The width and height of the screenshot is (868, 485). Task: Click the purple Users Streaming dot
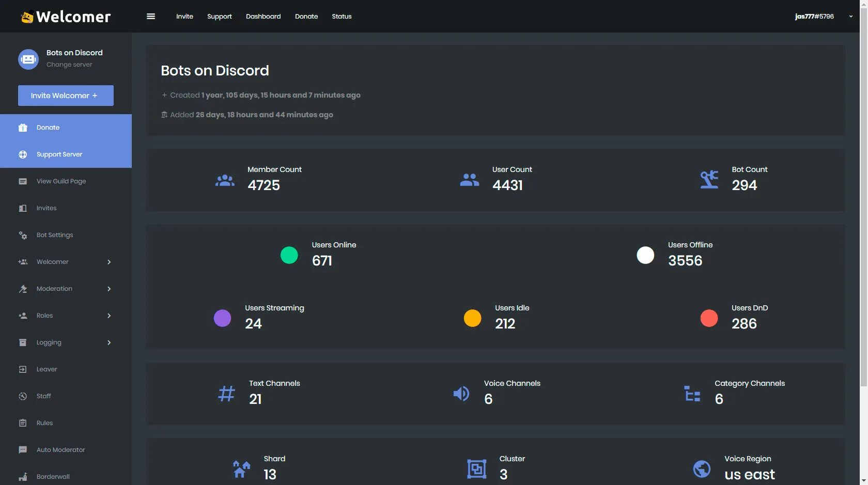click(x=223, y=318)
